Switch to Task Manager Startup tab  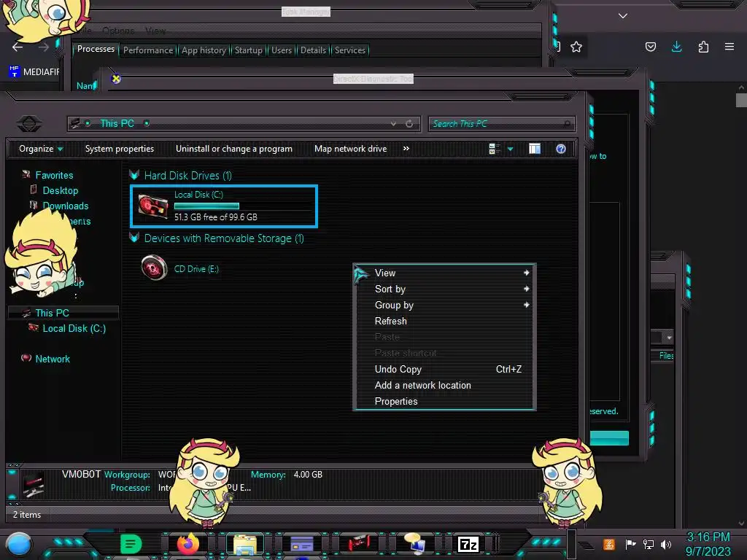pos(248,50)
